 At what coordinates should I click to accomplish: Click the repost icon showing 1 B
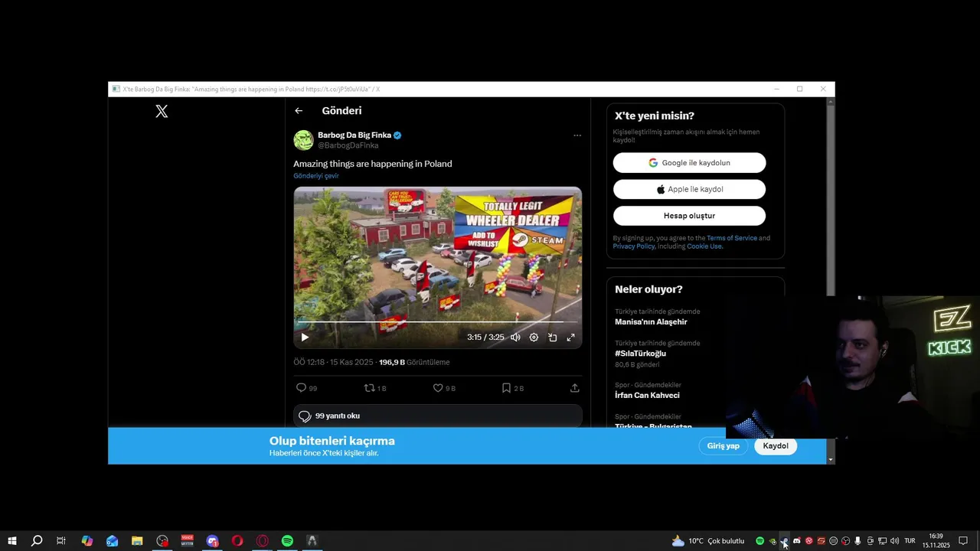coord(369,388)
